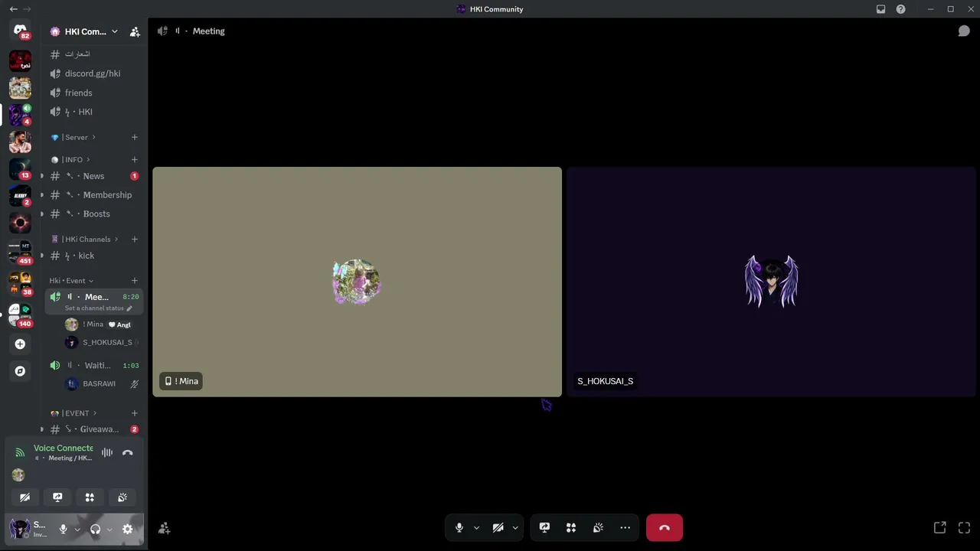Open the soundboard in the bottom call bar
Viewport: 980px width, 551px height.
point(598,527)
